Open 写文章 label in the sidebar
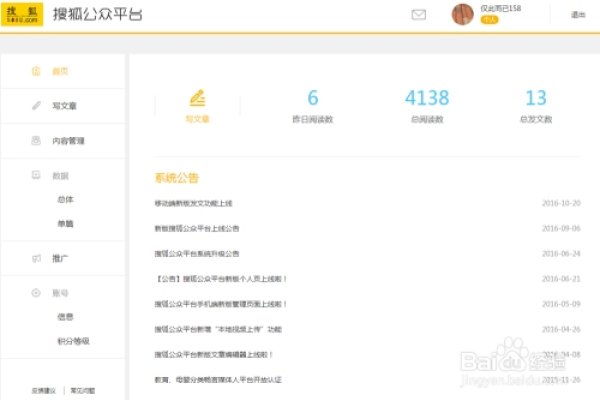The width and height of the screenshot is (600, 400). (x=64, y=106)
